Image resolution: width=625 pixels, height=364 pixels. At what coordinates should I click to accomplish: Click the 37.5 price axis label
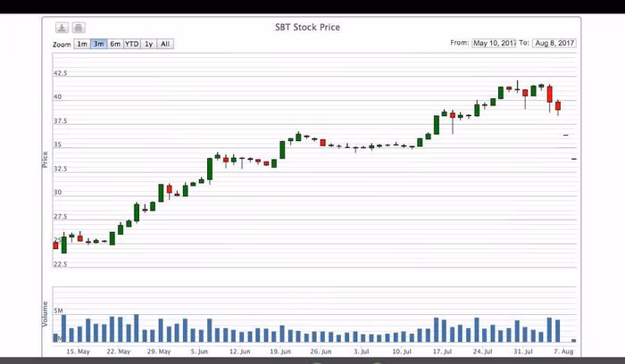[60, 120]
